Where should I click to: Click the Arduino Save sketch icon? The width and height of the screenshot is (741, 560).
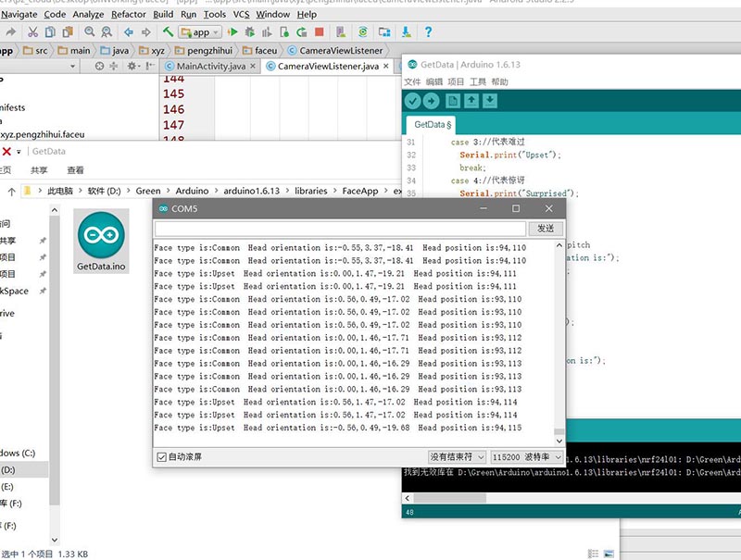[490, 101]
